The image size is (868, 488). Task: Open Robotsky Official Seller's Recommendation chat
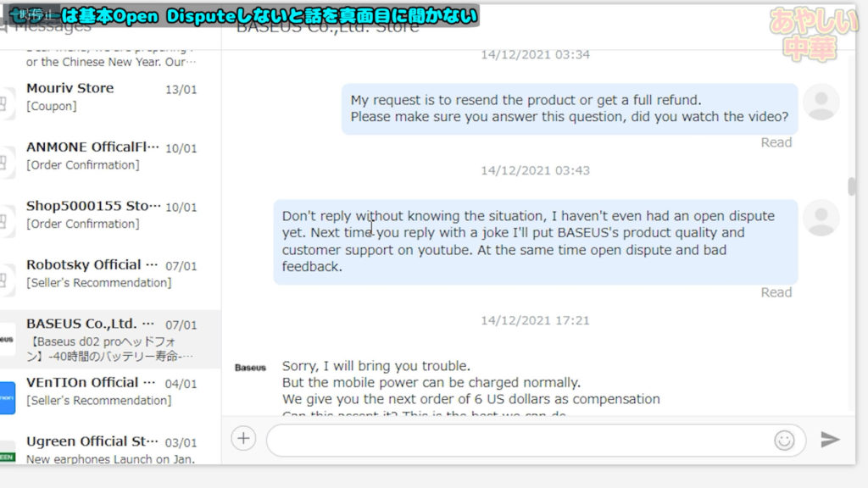point(111,273)
